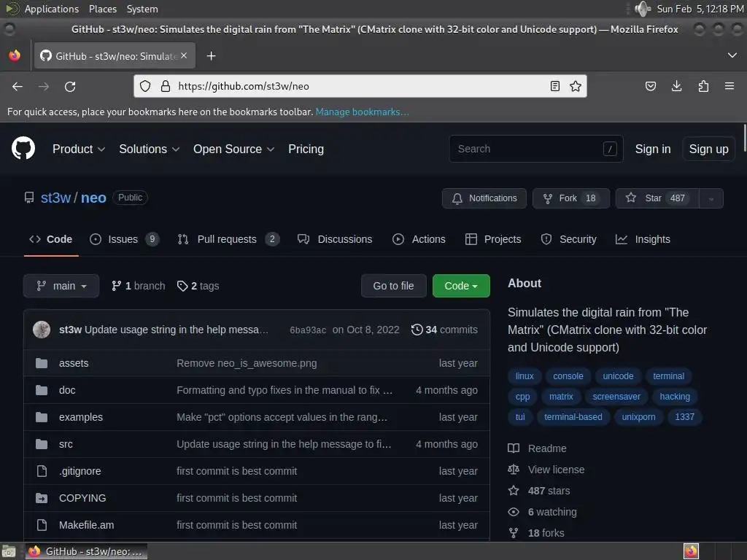Click the Pricing link
This screenshot has width=747, height=560.
pyautogui.click(x=306, y=149)
